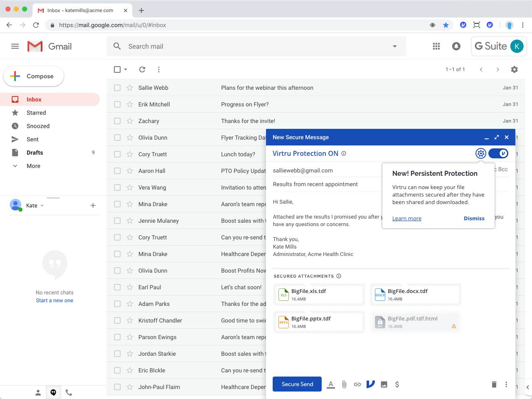Check the select-all messages checkbox
Image resolution: width=532 pixels, height=399 pixels.
117,69
